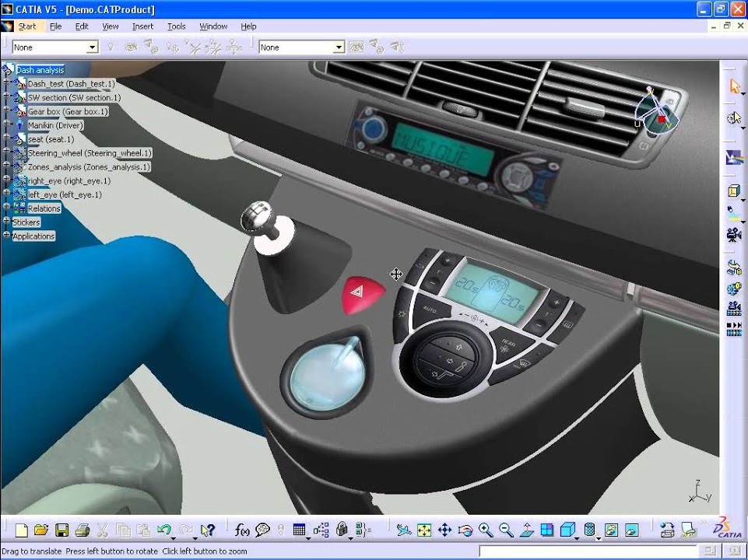748x560 pixels.
Task: Click the Print icon in bottom toolbar
Action: 82,530
